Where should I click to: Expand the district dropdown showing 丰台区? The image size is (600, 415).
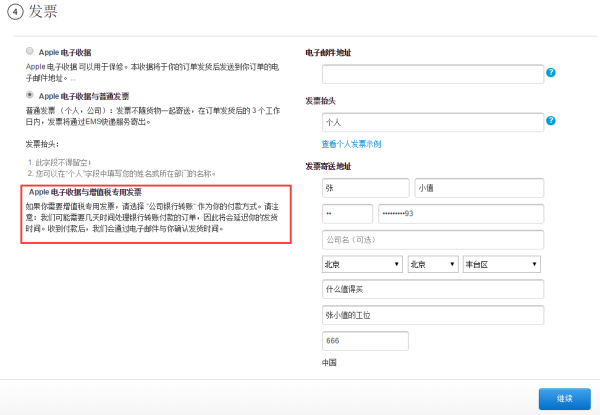click(x=502, y=264)
